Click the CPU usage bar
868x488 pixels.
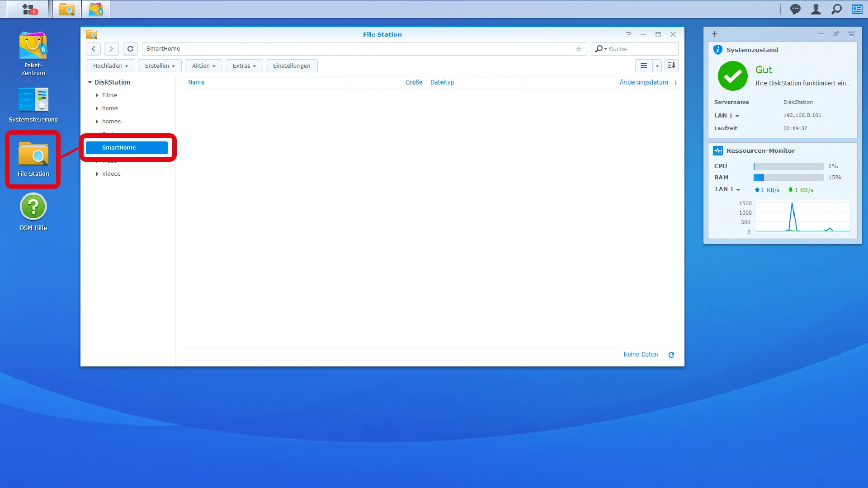click(x=788, y=166)
